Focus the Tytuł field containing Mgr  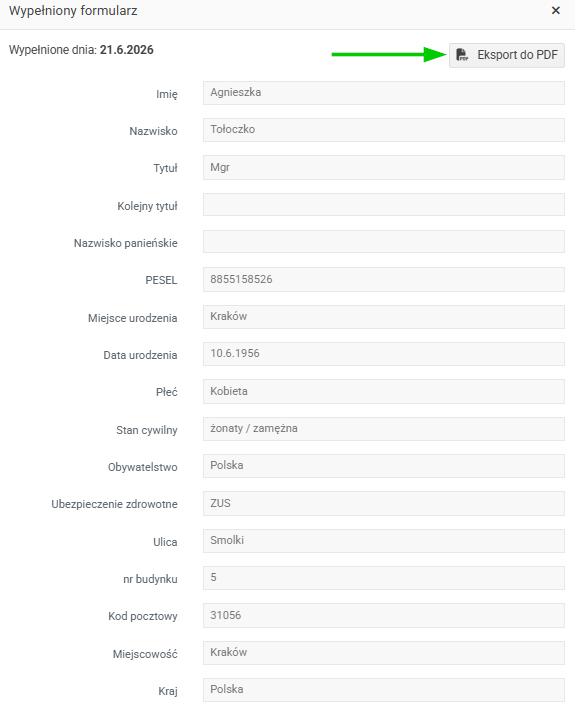(x=384, y=167)
